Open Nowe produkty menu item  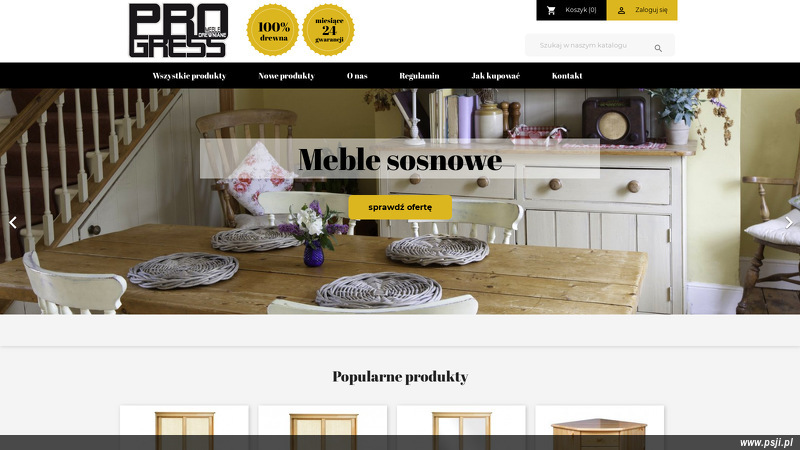click(x=286, y=76)
